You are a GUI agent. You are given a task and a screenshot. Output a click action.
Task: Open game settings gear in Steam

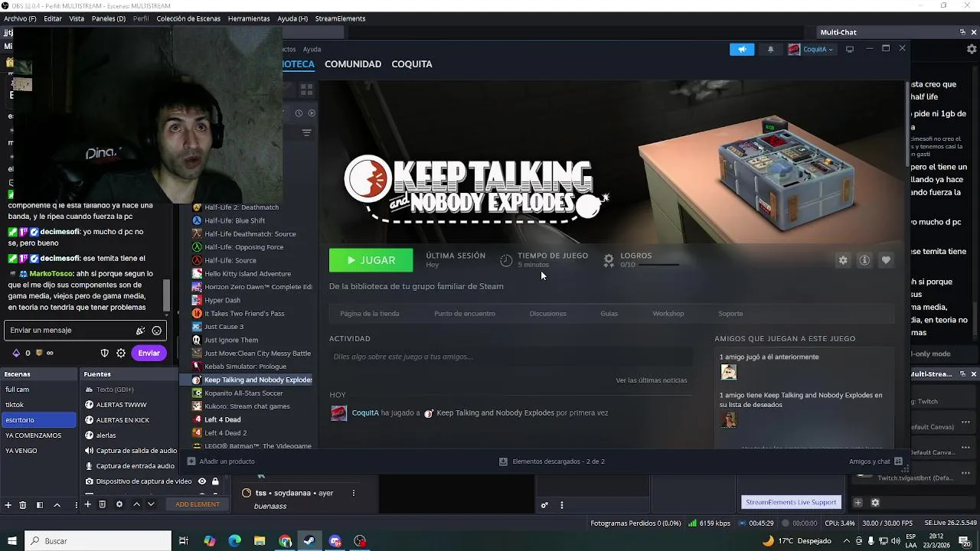(843, 260)
